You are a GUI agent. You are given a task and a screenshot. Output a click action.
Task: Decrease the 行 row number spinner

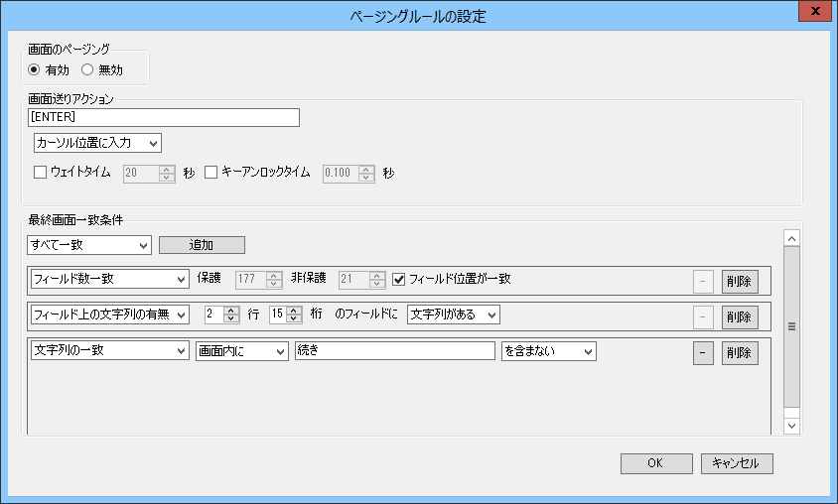(231, 318)
